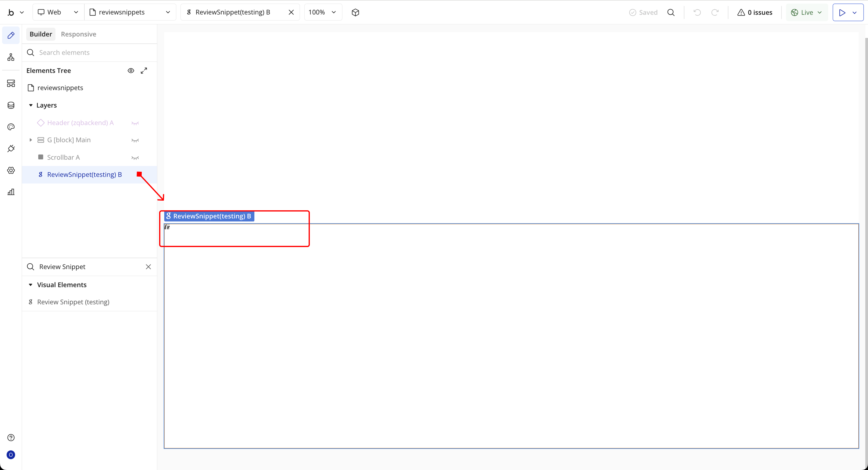Image resolution: width=868 pixels, height=470 pixels.
Task: Open the Plugins plug icon
Action: pos(11,149)
